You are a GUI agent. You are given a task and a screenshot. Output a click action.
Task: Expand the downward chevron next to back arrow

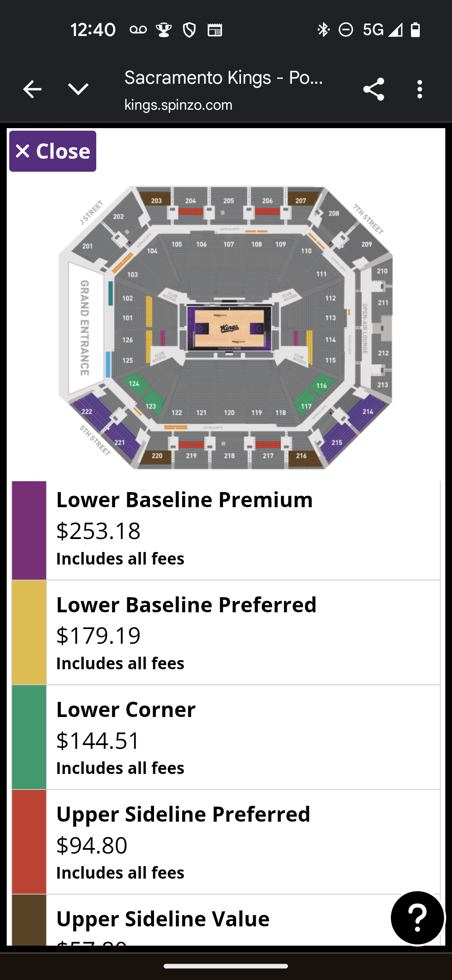78,89
